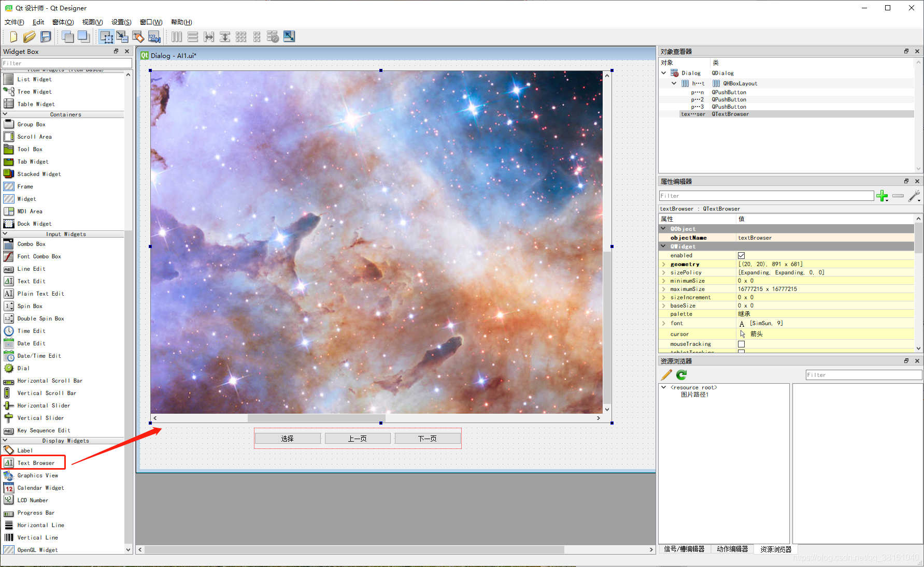Collapse the QHBoxLayout node in Object Inspector
Image resolution: width=924 pixels, height=567 pixels.
pos(674,83)
